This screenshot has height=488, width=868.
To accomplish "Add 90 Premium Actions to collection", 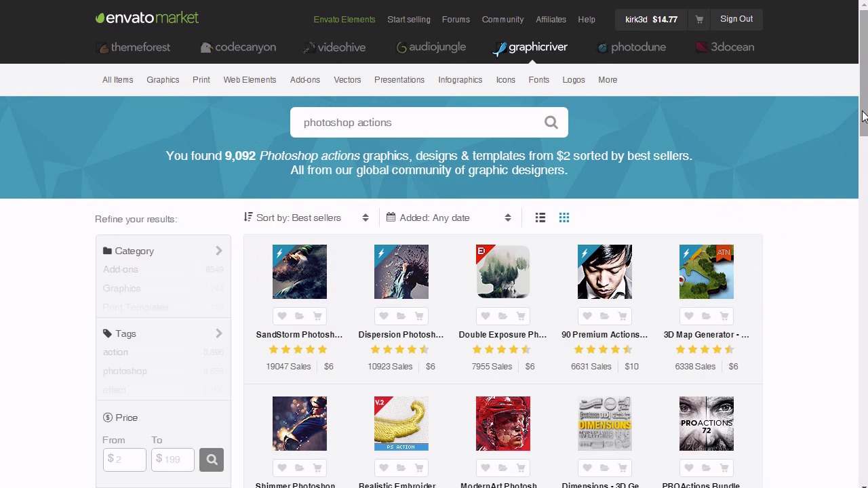I will 604,316.
